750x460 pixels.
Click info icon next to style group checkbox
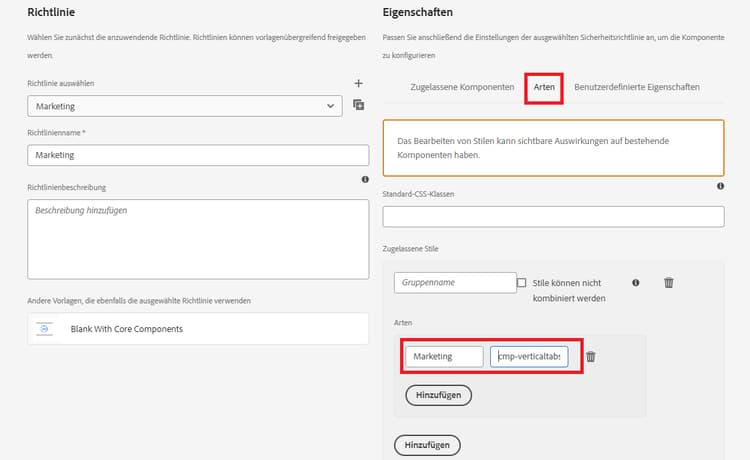635,283
